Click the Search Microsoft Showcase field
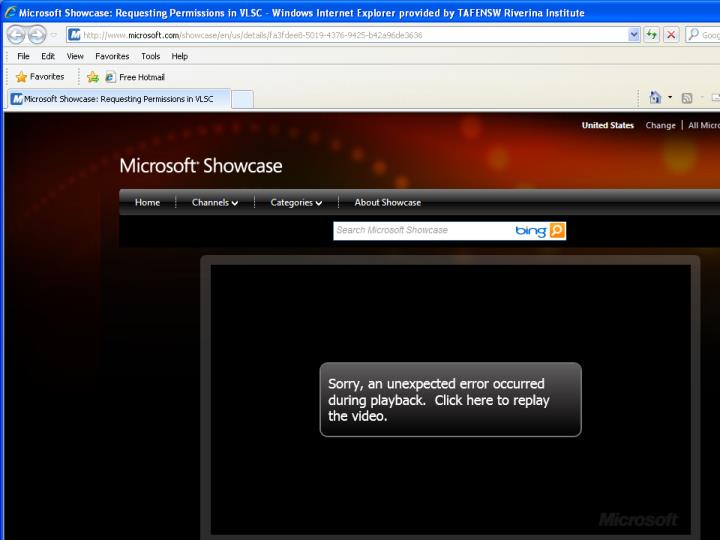Screen dimensions: 720x540 click(x=422, y=231)
